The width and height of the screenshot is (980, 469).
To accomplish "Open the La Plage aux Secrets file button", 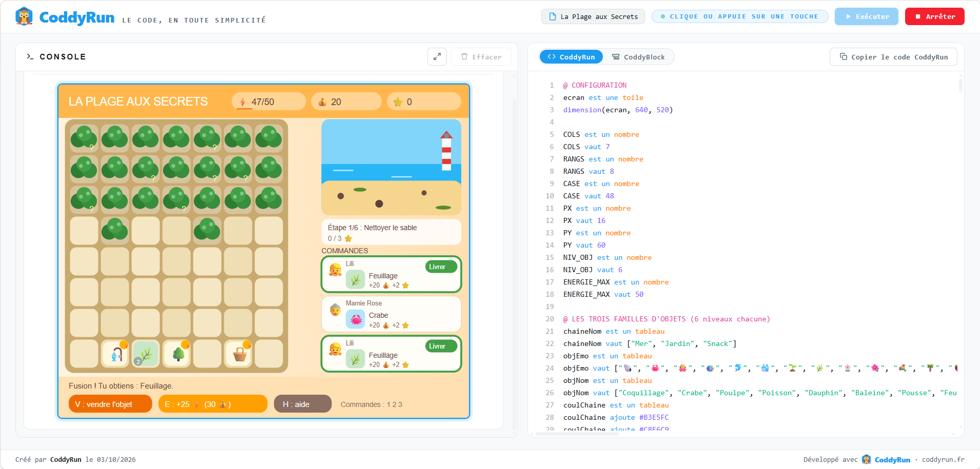I will click(x=593, y=16).
